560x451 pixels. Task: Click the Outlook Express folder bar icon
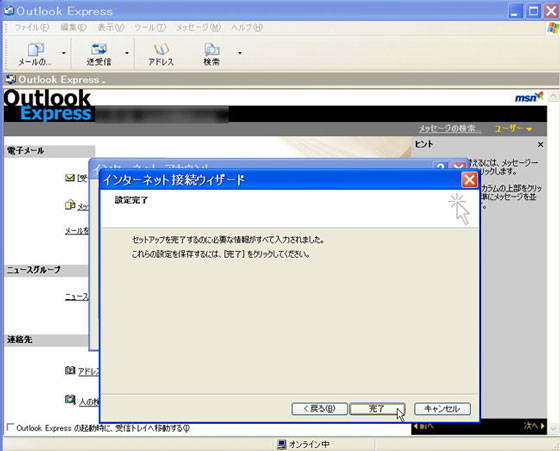coord(11,79)
